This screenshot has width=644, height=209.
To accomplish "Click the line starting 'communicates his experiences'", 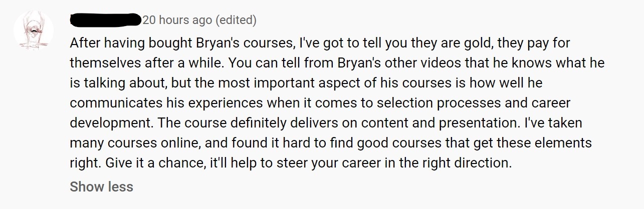I will (x=320, y=103).
